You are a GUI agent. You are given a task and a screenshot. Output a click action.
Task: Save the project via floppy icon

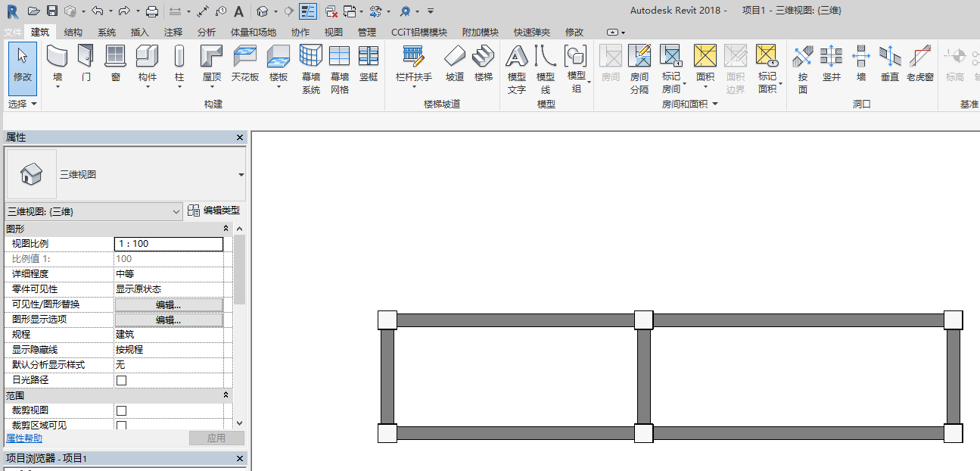tap(52, 11)
